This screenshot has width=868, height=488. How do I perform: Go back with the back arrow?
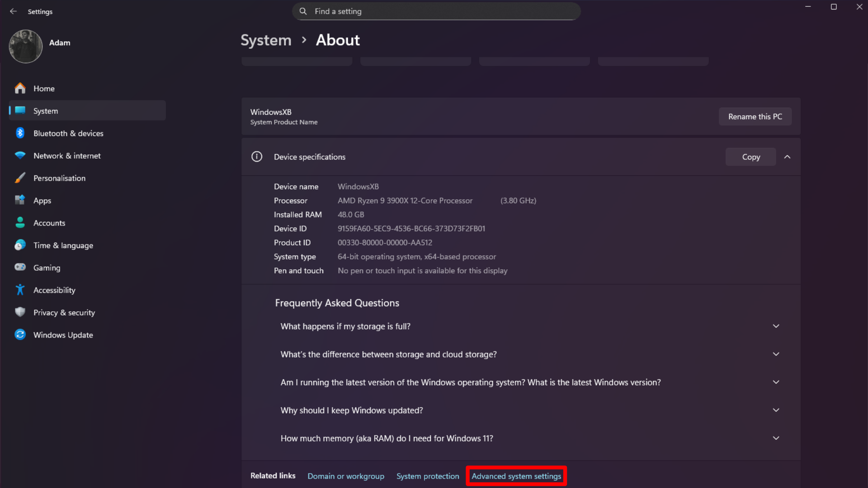pos(13,11)
